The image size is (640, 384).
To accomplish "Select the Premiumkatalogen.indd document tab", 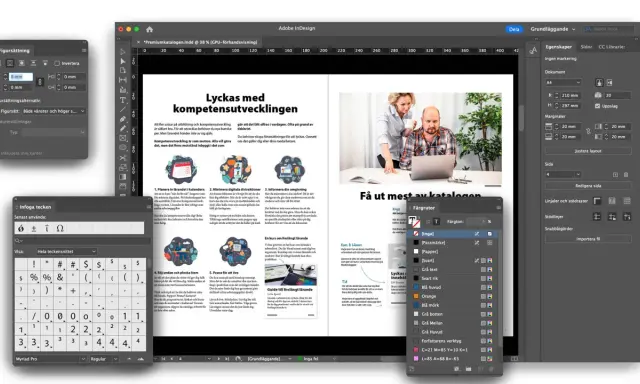I will tap(200, 42).
